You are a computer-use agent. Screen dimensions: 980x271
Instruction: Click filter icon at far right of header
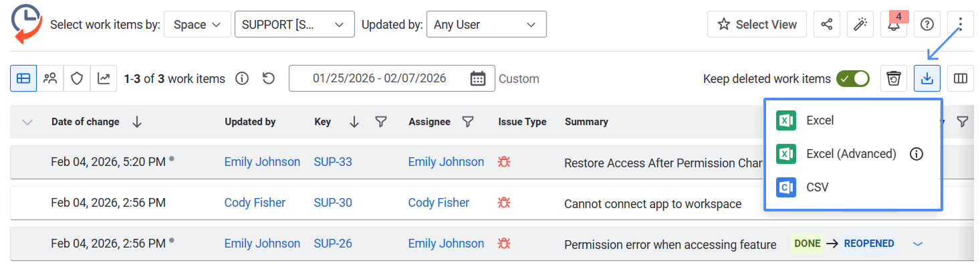click(963, 122)
